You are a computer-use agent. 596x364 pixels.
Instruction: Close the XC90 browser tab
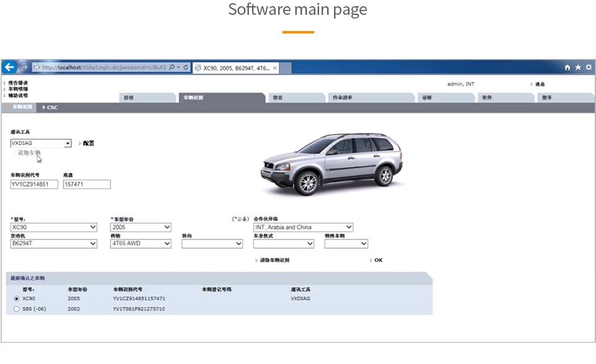tap(274, 68)
